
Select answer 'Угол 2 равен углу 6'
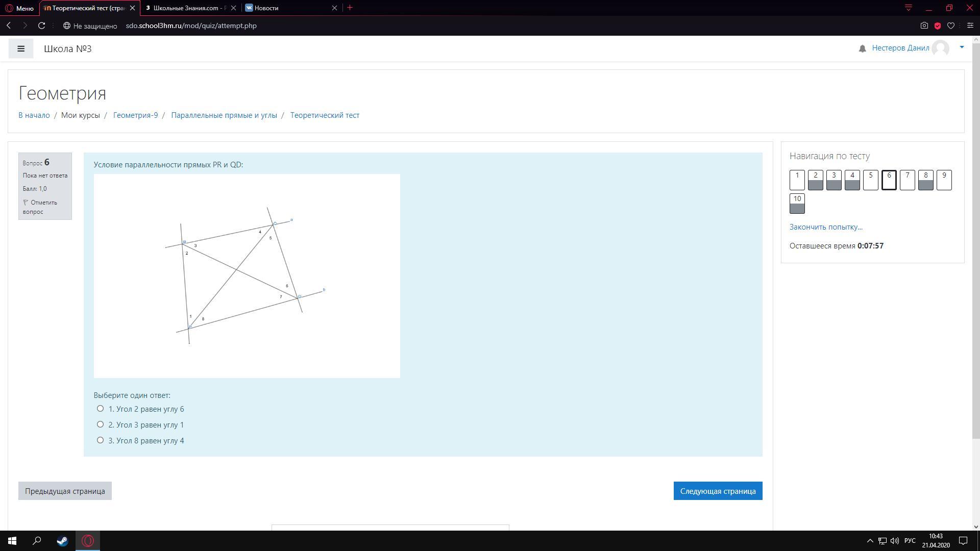pos(100,409)
